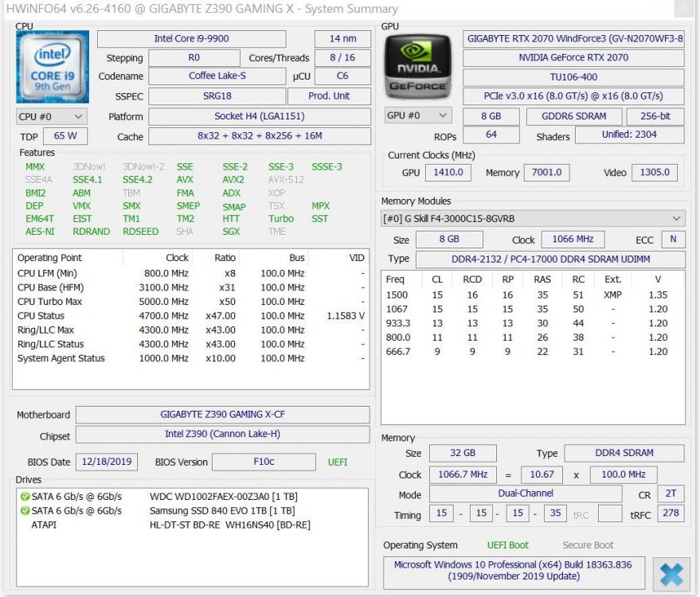The image size is (700, 597).
Task: Click the 8 / 16 Cores/Threads value
Action: pos(343,58)
